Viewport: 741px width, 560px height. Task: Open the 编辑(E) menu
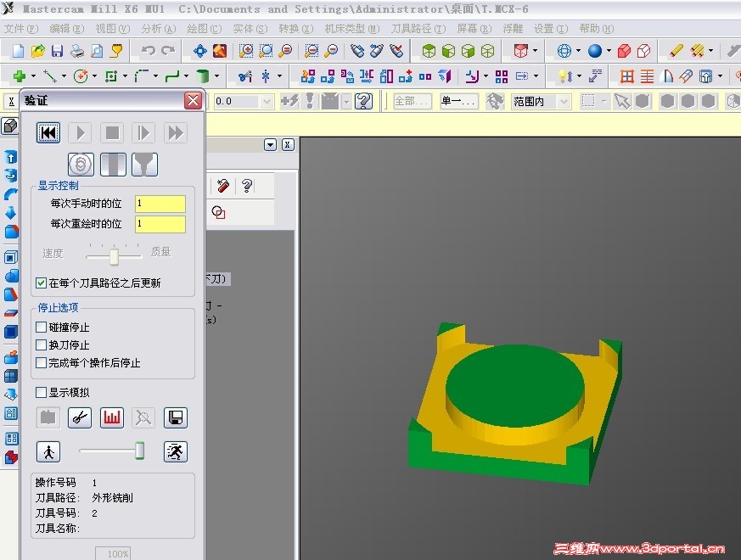pos(67,29)
